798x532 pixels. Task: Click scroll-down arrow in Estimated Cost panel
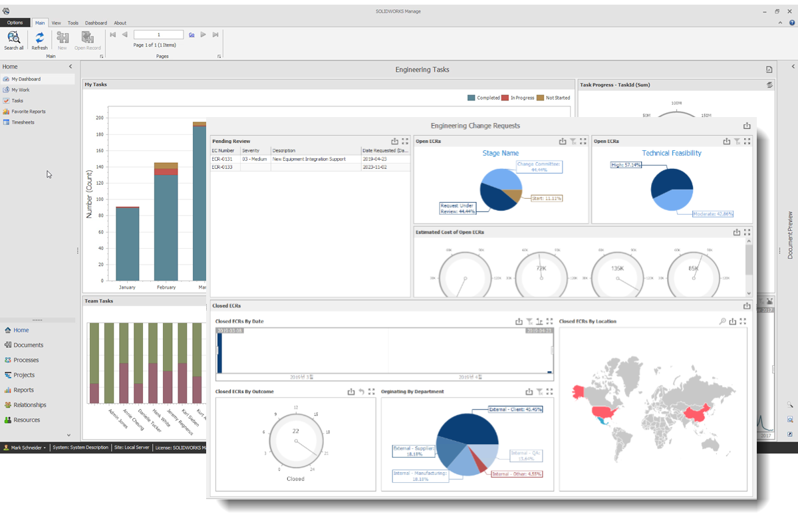(749, 293)
